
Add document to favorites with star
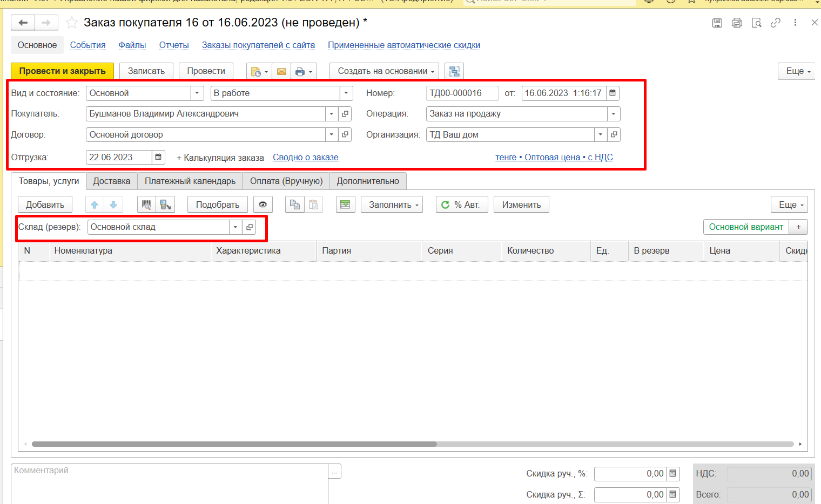71,23
